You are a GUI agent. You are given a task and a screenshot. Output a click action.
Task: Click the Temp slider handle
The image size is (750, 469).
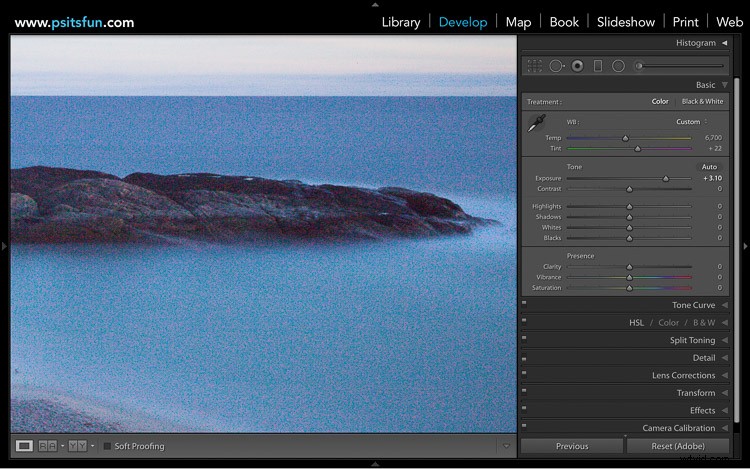coord(625,138)
